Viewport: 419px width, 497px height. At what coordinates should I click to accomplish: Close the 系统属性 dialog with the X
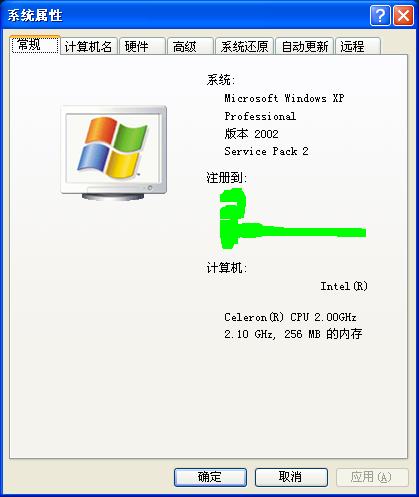click(x=403, y=15)
